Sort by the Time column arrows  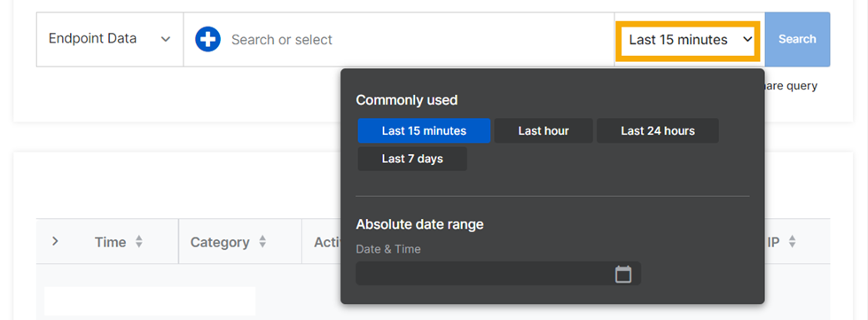point(139,242)
